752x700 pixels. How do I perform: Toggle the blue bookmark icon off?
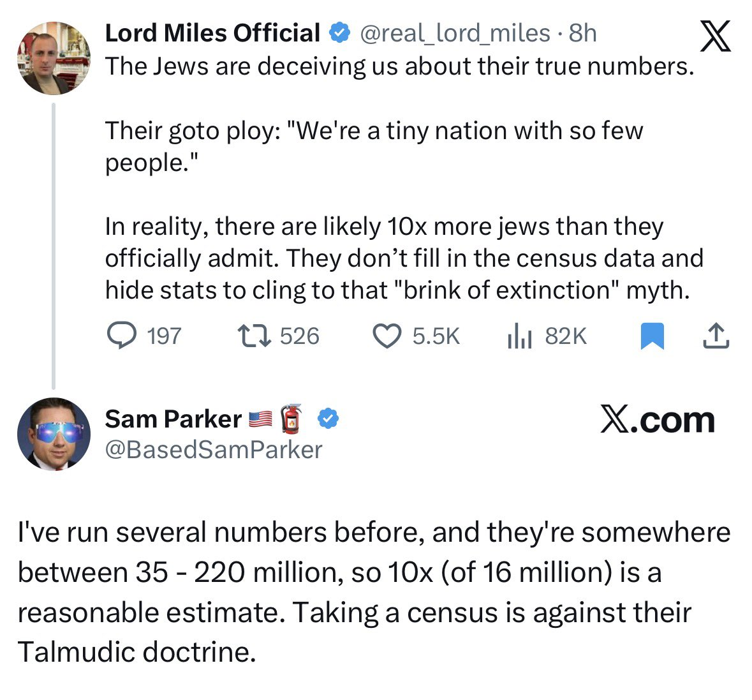coord(651,336)
